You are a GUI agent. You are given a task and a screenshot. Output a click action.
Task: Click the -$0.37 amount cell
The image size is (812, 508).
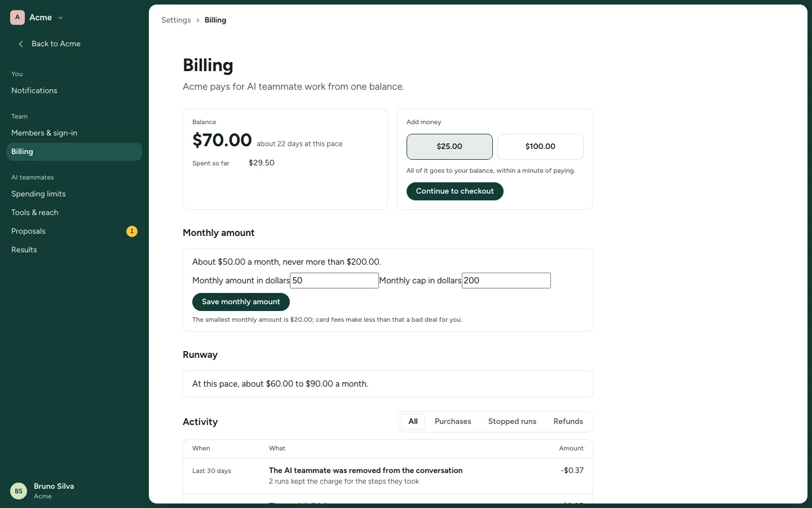pos(572,471)
